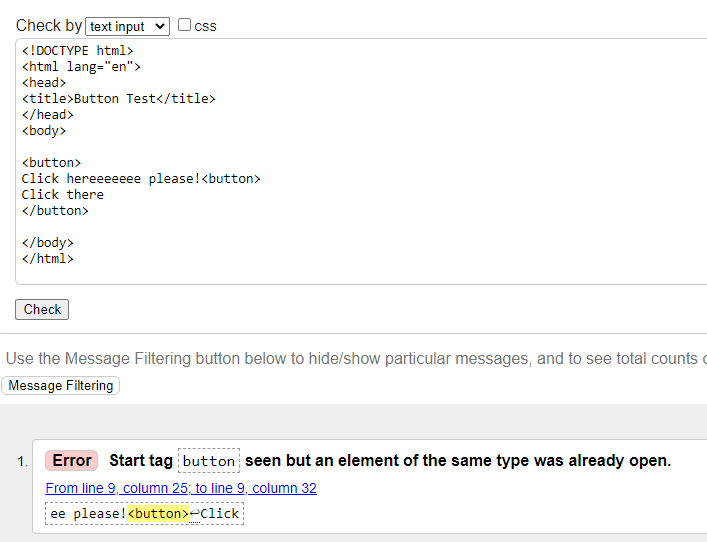Enable the css checkbox

[184, 25]
